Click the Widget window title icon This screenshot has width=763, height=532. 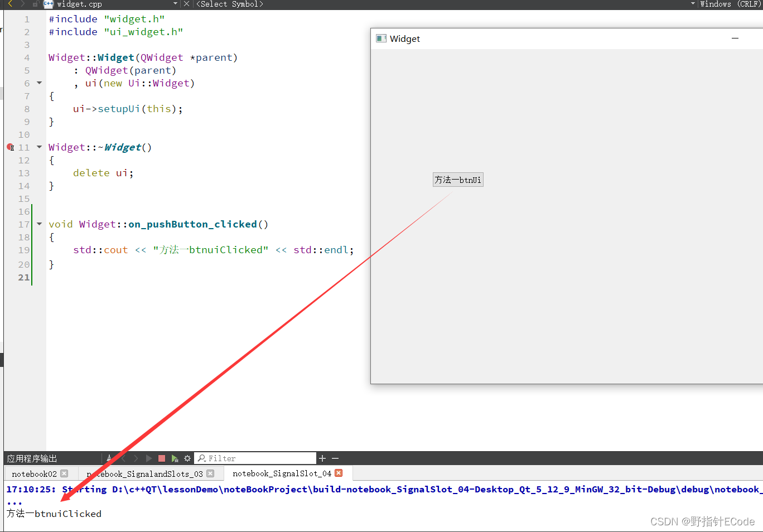(381, 38)
